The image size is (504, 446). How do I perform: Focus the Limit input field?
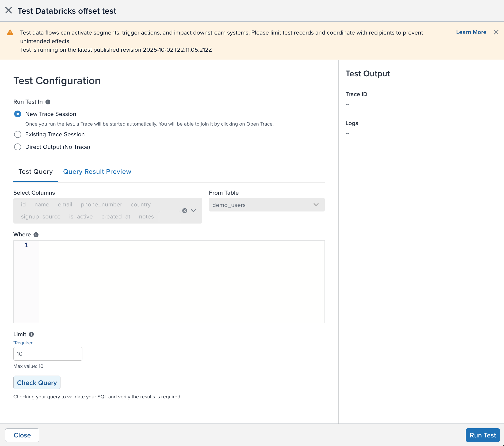pos(48,354)
